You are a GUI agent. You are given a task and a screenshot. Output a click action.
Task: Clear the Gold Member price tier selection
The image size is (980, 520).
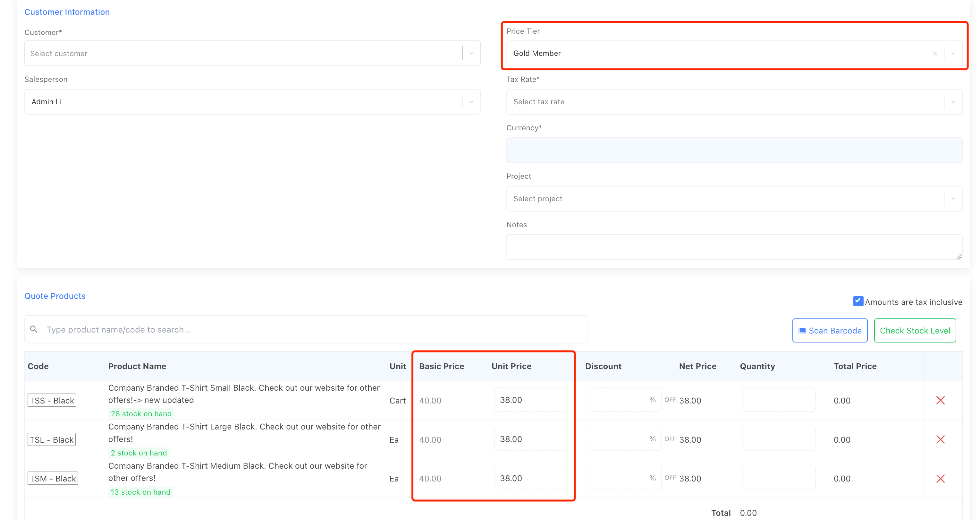coord(934,54)
